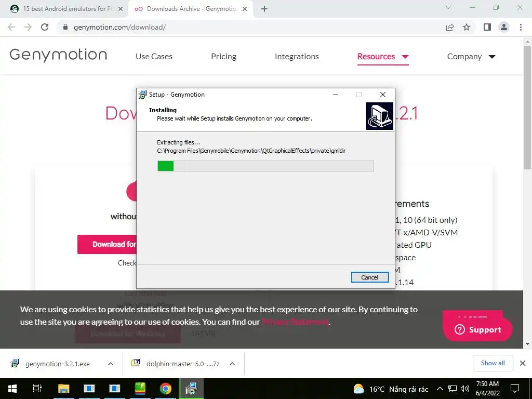This screenshot has width=532, height=399.
Task: Open the tab search dropdown arrow
Action: (448, 7)
